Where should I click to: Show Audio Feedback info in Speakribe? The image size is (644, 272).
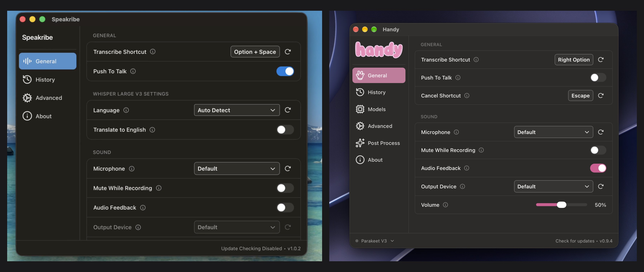[x=143, y=208]
